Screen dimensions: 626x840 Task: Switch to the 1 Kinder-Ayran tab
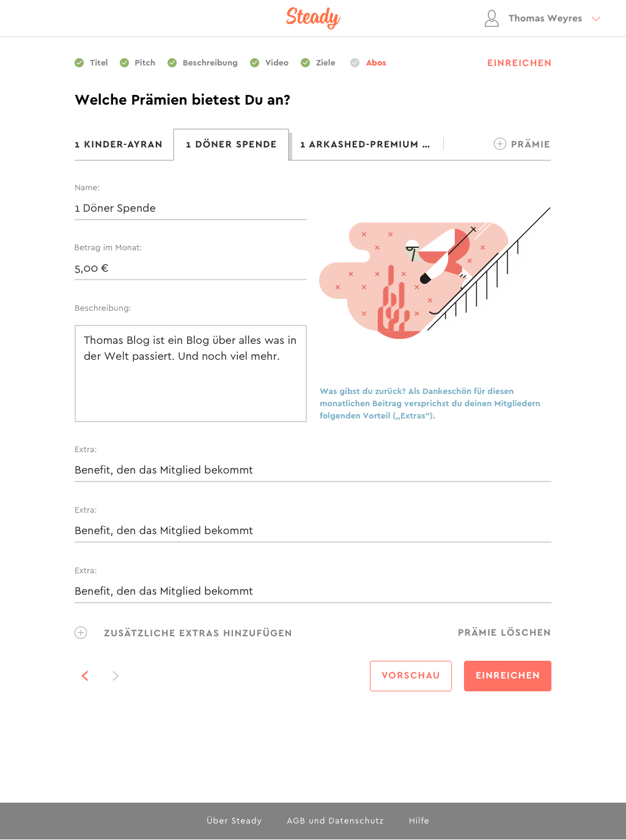[119, 144]
